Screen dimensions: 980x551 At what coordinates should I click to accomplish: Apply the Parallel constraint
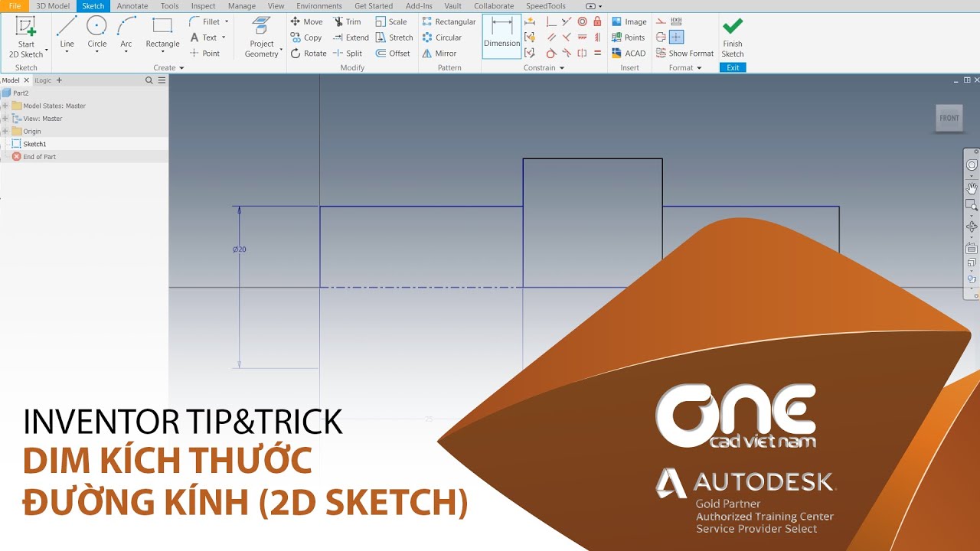pos(551,37)
